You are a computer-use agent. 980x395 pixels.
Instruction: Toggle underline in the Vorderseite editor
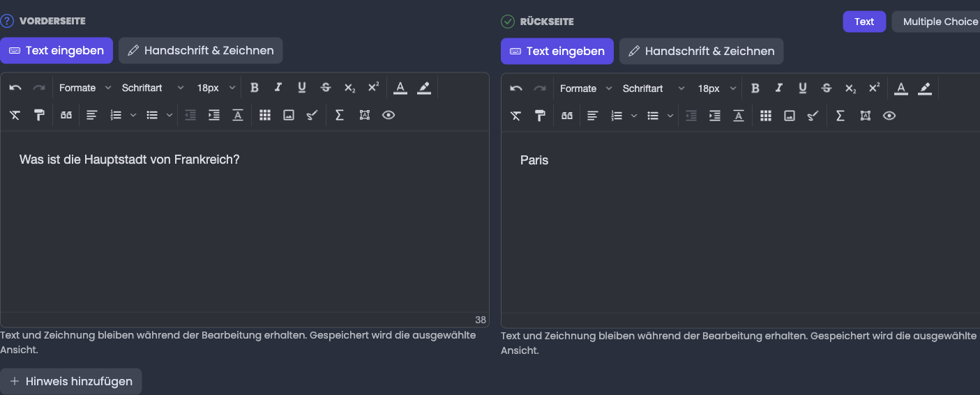pos(302,88)
